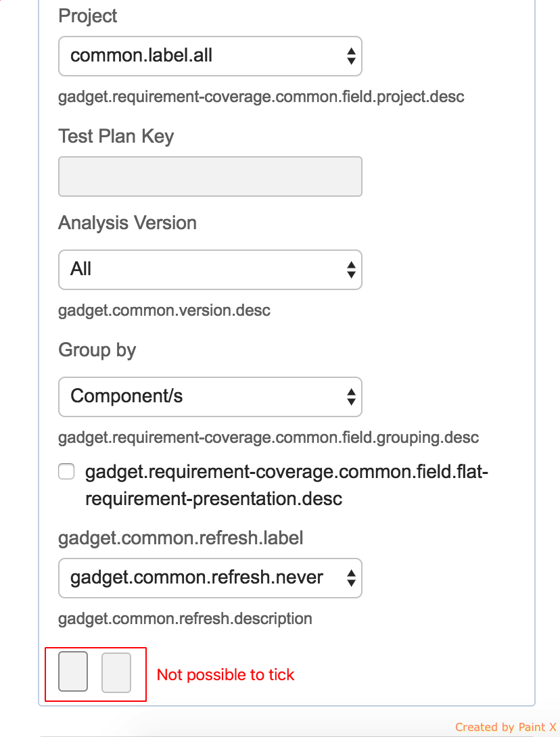The image size is (560, 737).
Task: Click the Group by label
Action: [97, 350]
